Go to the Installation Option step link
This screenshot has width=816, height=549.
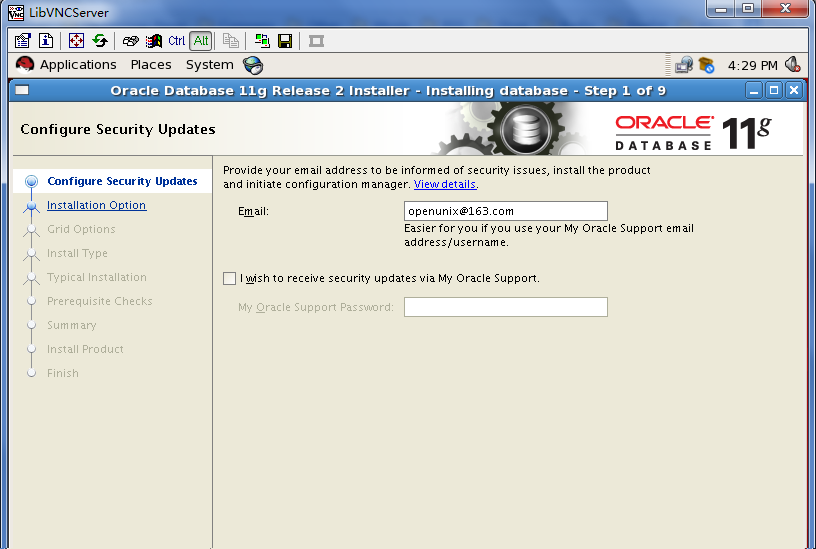96,205
